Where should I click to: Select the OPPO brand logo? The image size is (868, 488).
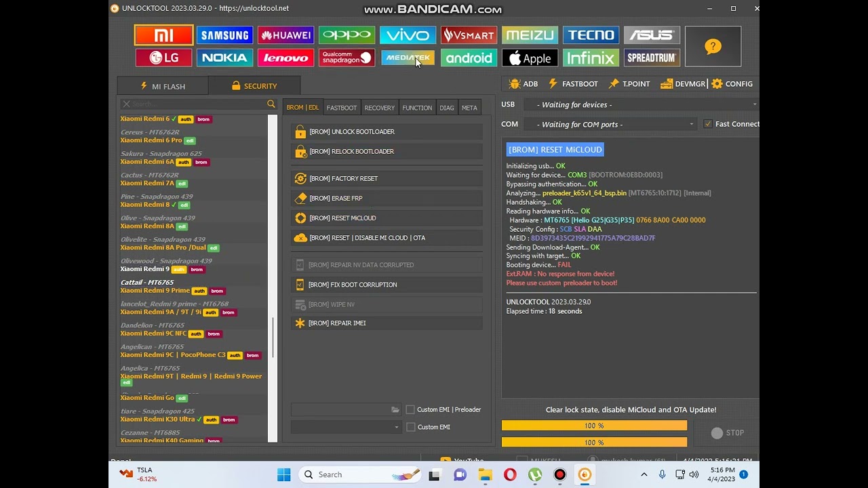[x=347, y=35]
